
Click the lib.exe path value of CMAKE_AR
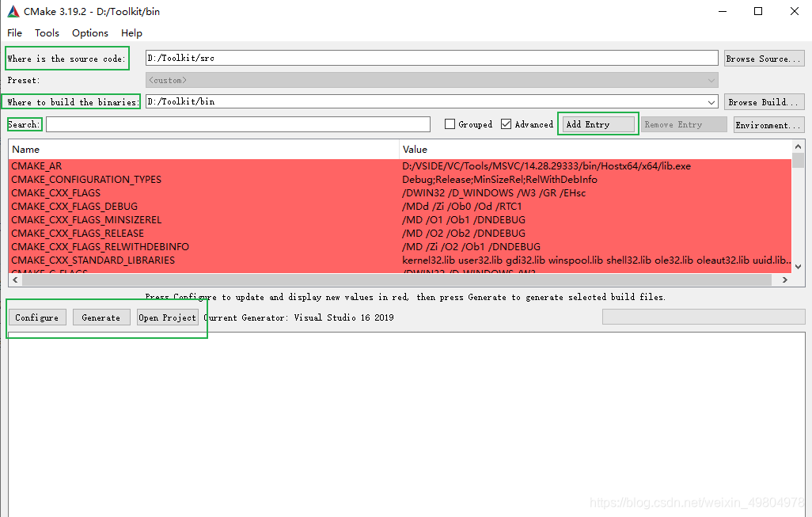pyautogui.click(x=546, y=166)
